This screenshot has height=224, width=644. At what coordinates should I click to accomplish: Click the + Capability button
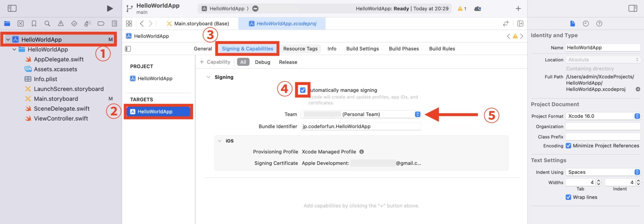[215, 62]
